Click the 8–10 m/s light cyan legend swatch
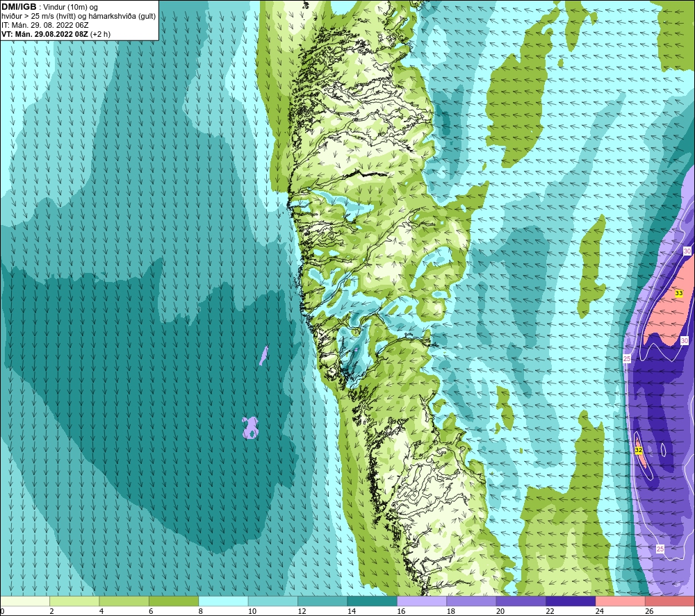The height and width of the screenshot is (616, 695). [x=223, y=601]
